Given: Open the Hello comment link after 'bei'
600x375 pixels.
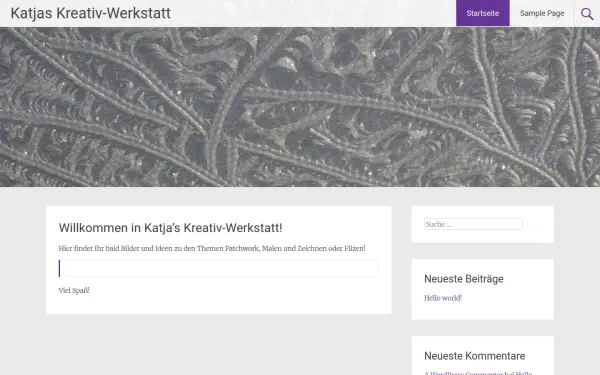Looking at the screenshot, I should click(x=524, y=373).
